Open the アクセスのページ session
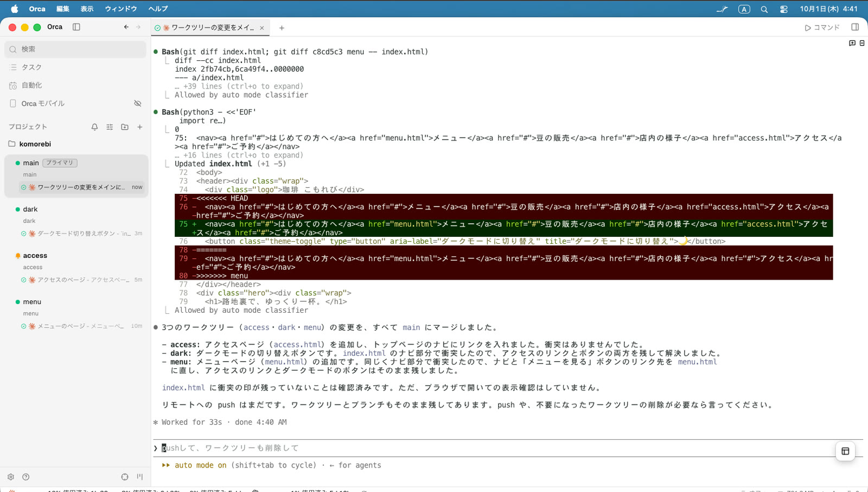Viewport: 868px width, 492px height. coord(81,280)
